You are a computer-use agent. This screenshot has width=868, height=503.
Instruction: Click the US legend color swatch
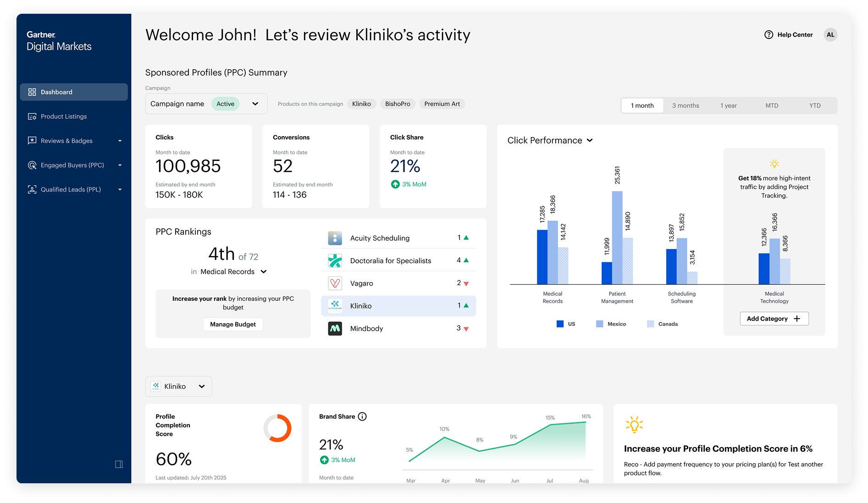coord(560,324)
